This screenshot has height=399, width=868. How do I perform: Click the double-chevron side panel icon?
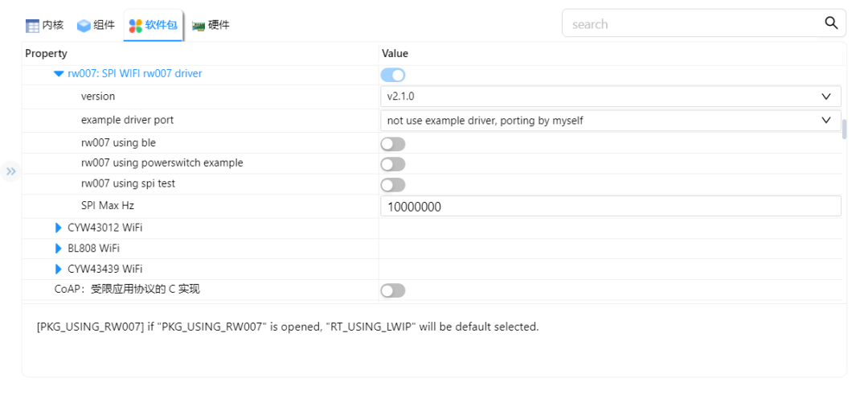(11, 172)
